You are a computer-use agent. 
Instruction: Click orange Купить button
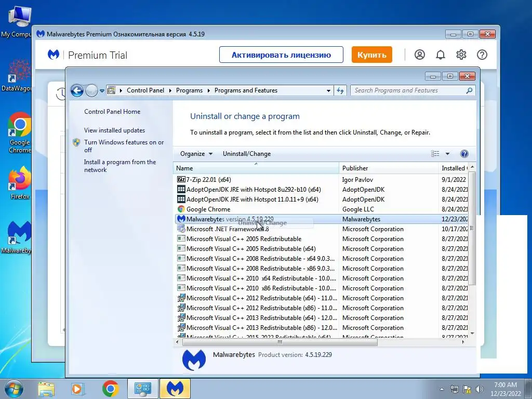[x=371, y=55]
